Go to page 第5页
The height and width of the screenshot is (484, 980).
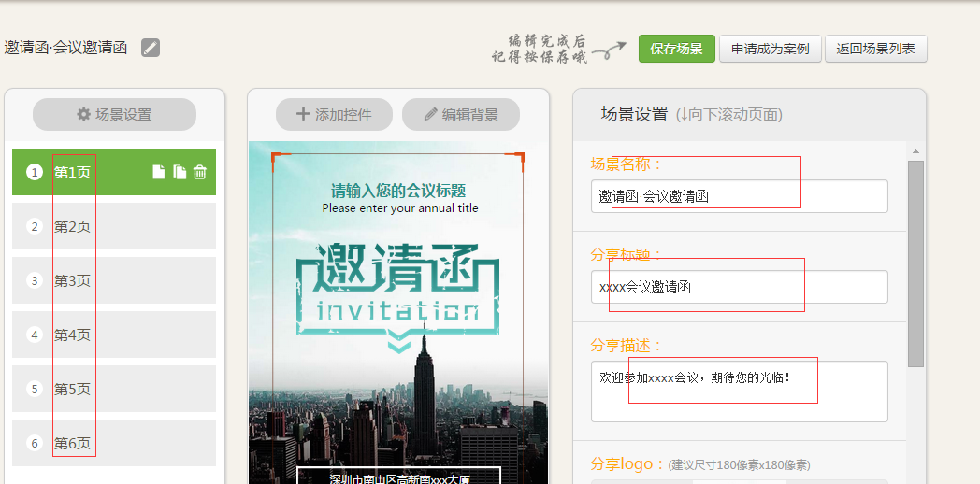[114, 389]
